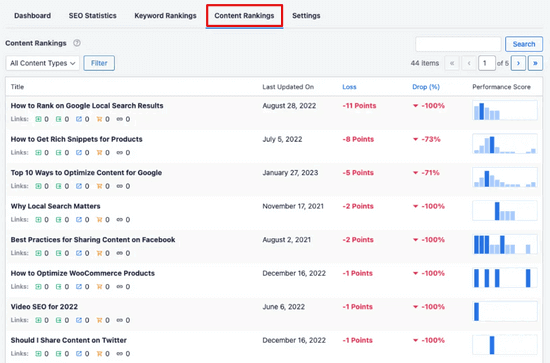View performance score chart for Google Local Search
This screenshot has height=363, width=550.
pyautogui.click(x=505, y=110)
